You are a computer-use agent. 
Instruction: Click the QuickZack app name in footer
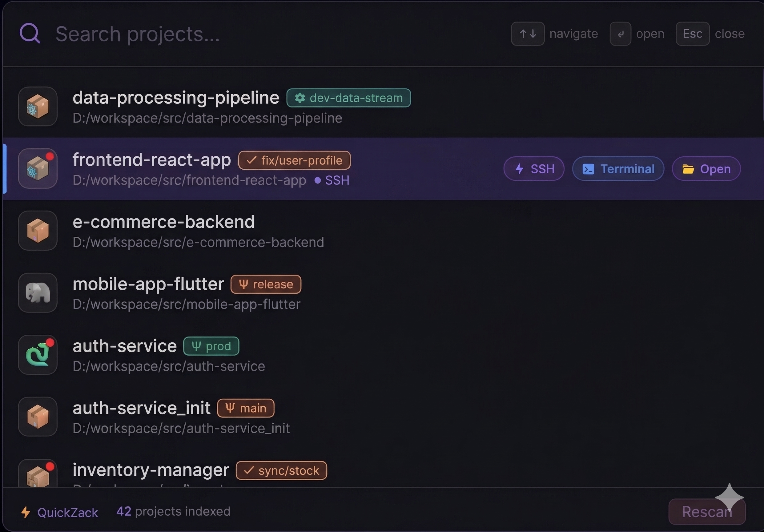click(x=67, y=512)
